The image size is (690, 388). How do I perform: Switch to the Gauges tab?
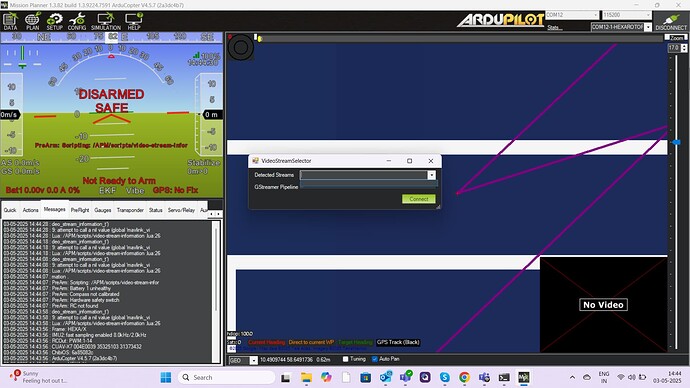click(103, 210)
